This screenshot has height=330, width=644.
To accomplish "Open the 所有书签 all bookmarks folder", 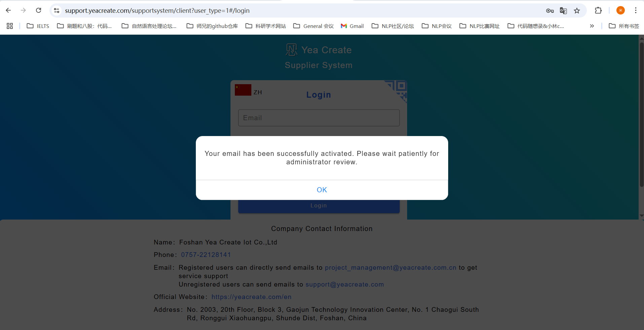I will click(624, 26).
